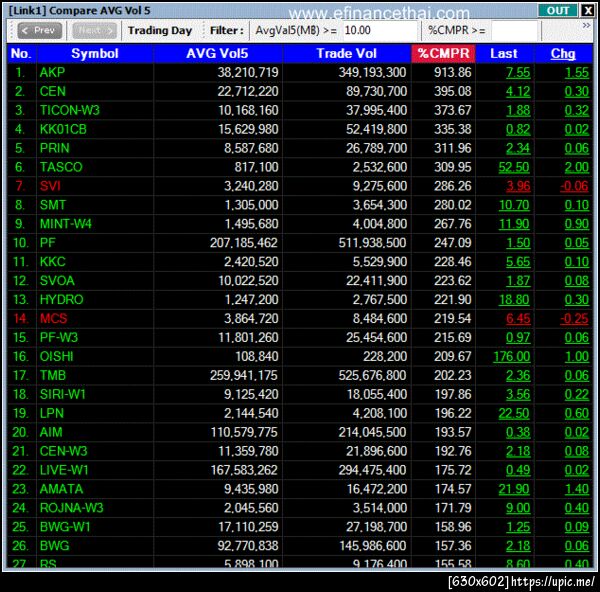This screenshot has width=600, height=592.
Task: Click the Chg column header link
Action: tap(563, 54)
